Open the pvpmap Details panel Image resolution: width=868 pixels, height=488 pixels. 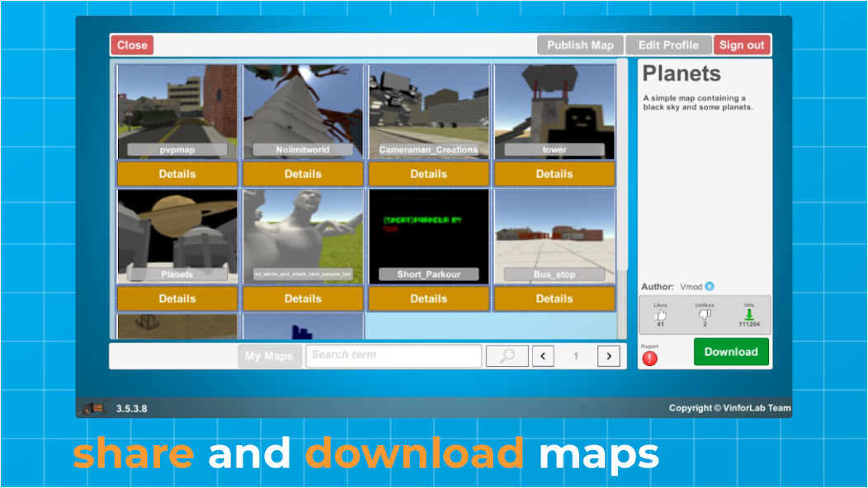click(x=177, y=174)
